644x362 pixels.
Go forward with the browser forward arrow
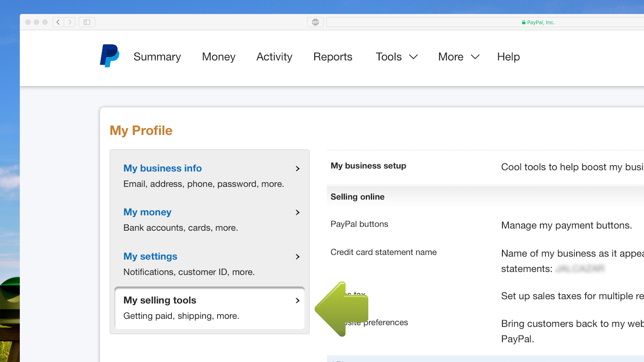coord(70,22)
